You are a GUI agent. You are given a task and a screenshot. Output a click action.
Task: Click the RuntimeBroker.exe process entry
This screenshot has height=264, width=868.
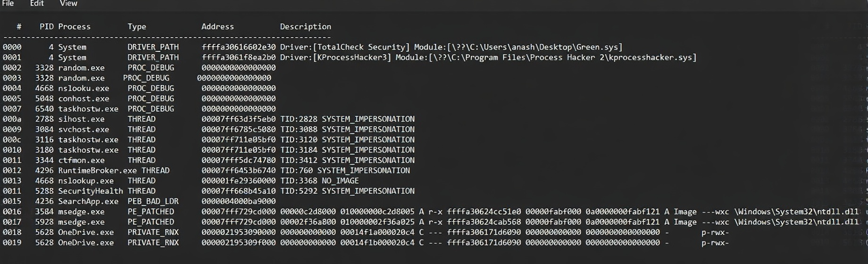[97, 171]
